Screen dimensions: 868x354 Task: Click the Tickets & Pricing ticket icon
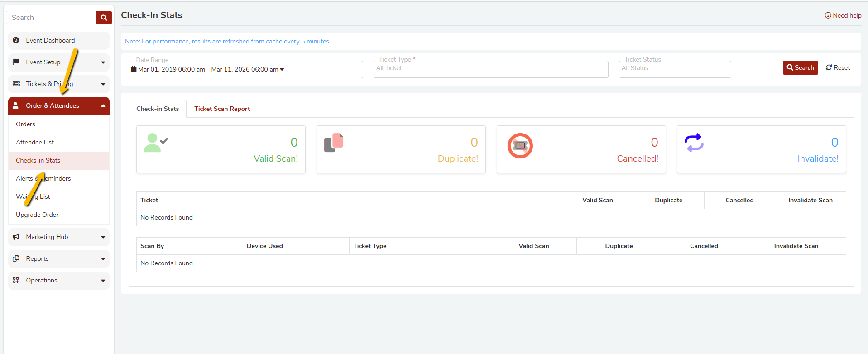16,84
